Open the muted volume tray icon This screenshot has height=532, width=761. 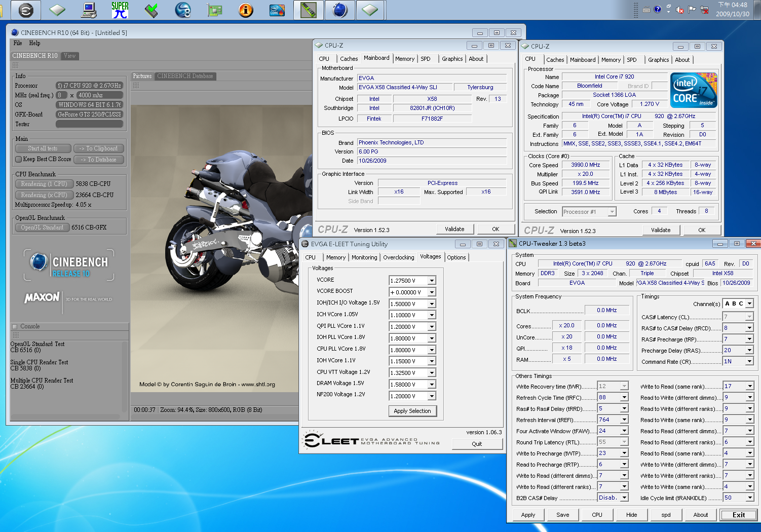point(680,10)
